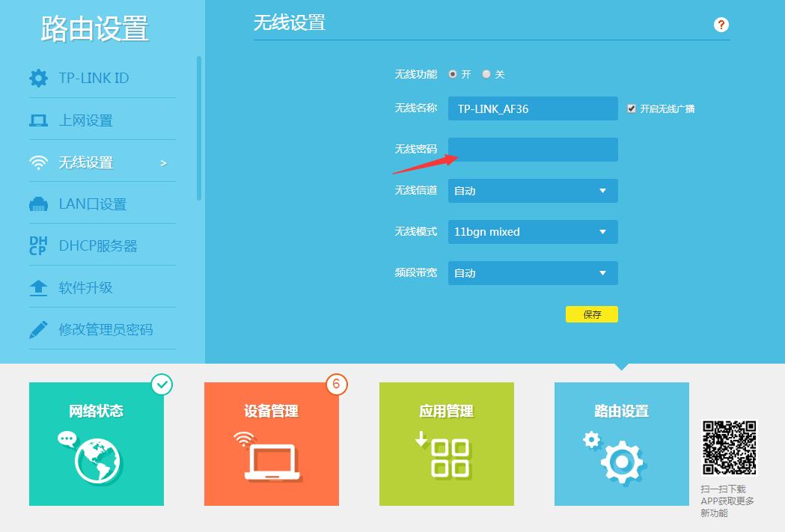Uncheck 开启无线广播

[x=632, y=108]
